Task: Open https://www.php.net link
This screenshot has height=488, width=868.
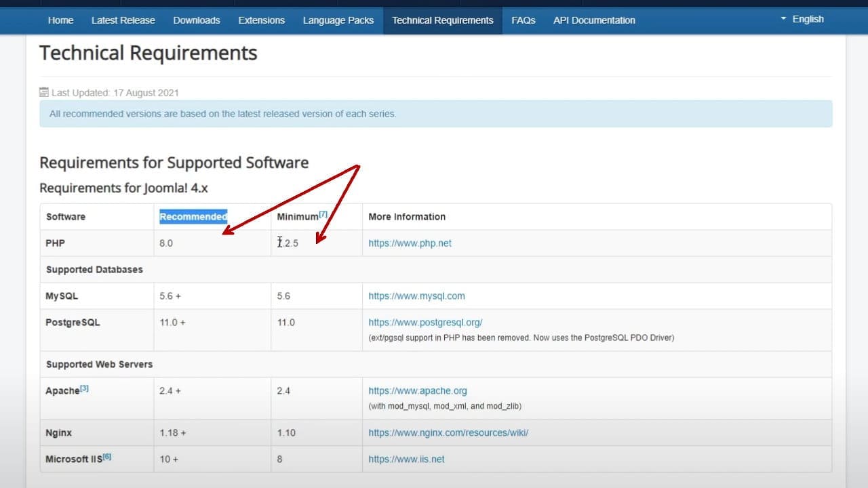Action: 410,243
